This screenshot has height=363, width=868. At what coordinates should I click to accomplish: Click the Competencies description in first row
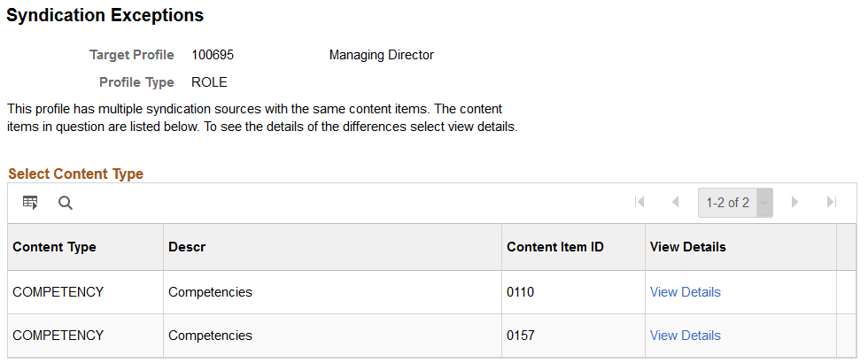pos(210,292)
